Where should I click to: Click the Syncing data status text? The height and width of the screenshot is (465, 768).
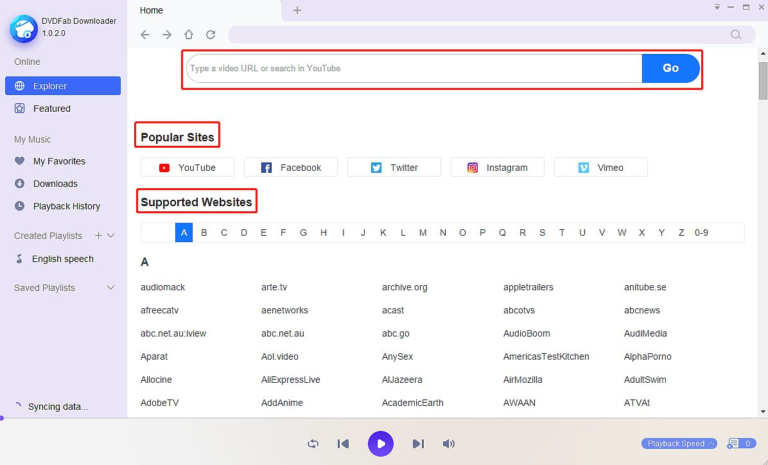58,406
